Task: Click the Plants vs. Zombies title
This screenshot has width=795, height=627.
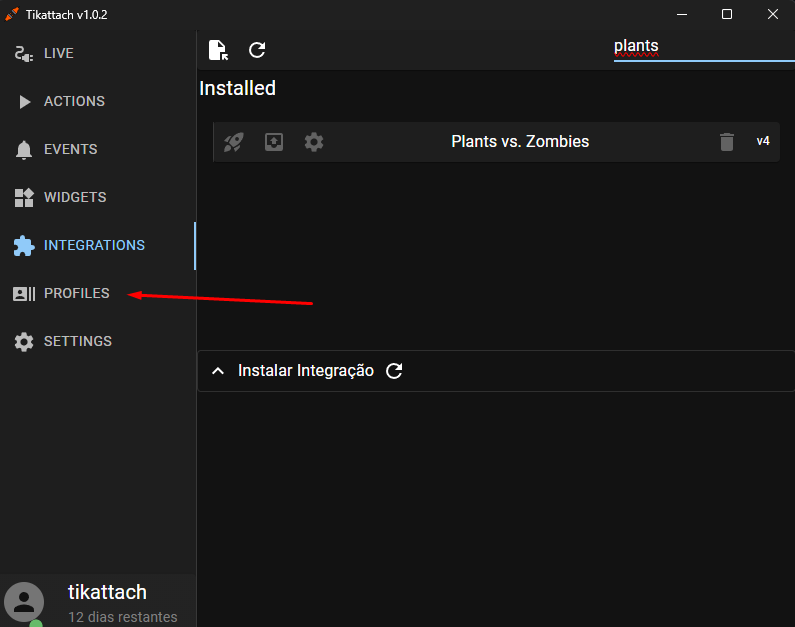Action: pyautogui.click(x=520, y=141)
